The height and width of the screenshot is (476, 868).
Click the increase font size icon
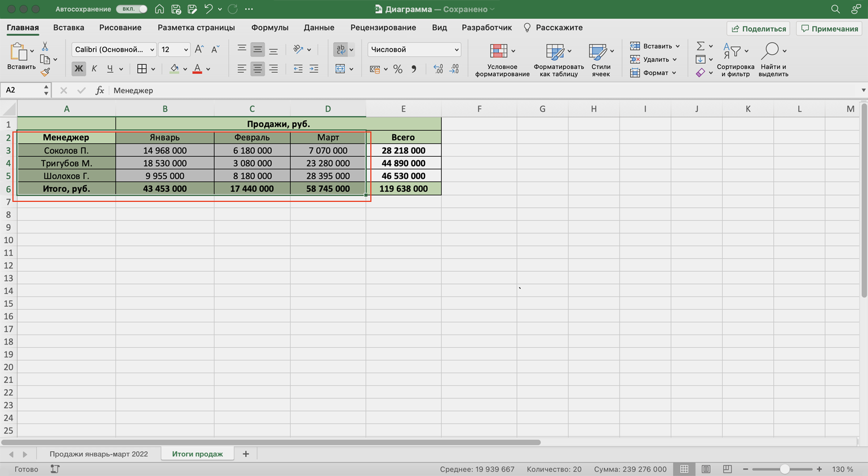pos(199,50)
